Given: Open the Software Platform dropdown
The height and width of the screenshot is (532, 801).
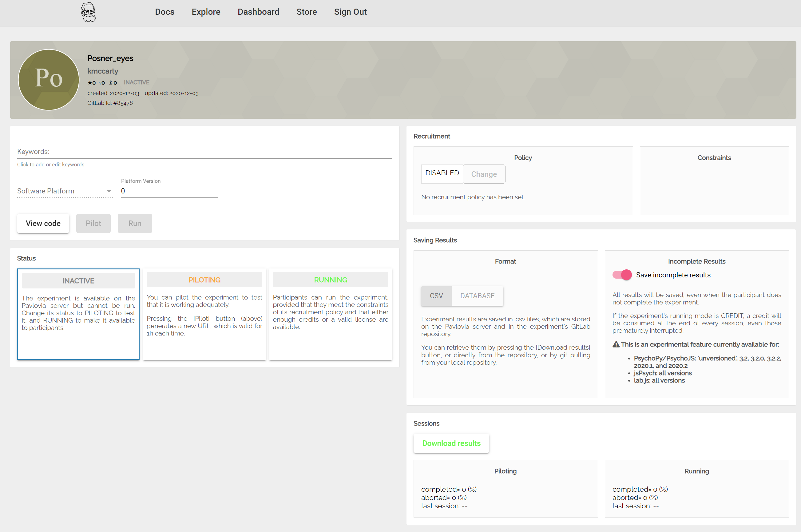Looking at the screenshot, I should (61, 191).
